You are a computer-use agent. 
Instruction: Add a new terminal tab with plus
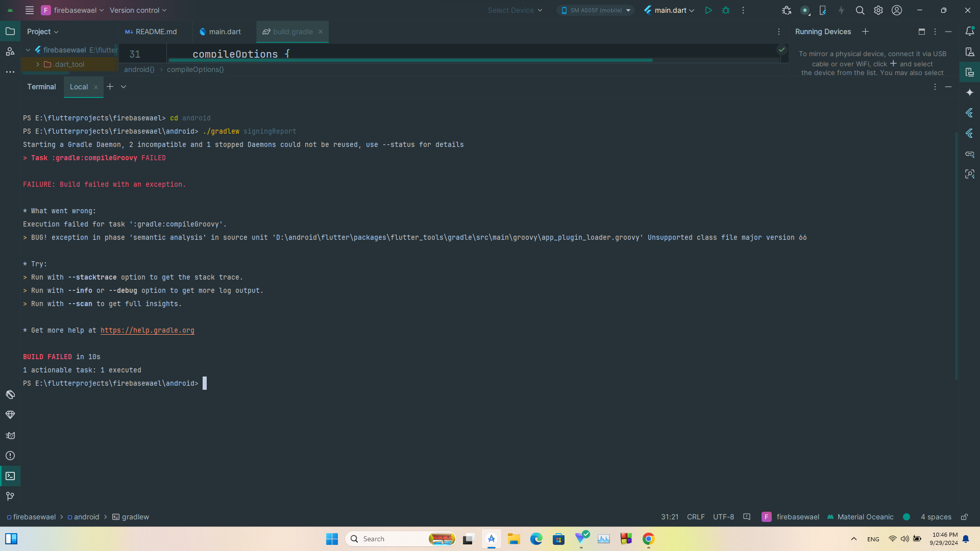pyautogui.click(x=110, y=87)
